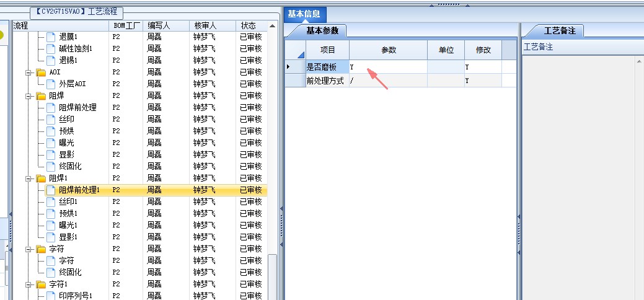
Task: Collapse the 阻焊 tree folder
Action: pyautogui.click(x=29, y=96)
